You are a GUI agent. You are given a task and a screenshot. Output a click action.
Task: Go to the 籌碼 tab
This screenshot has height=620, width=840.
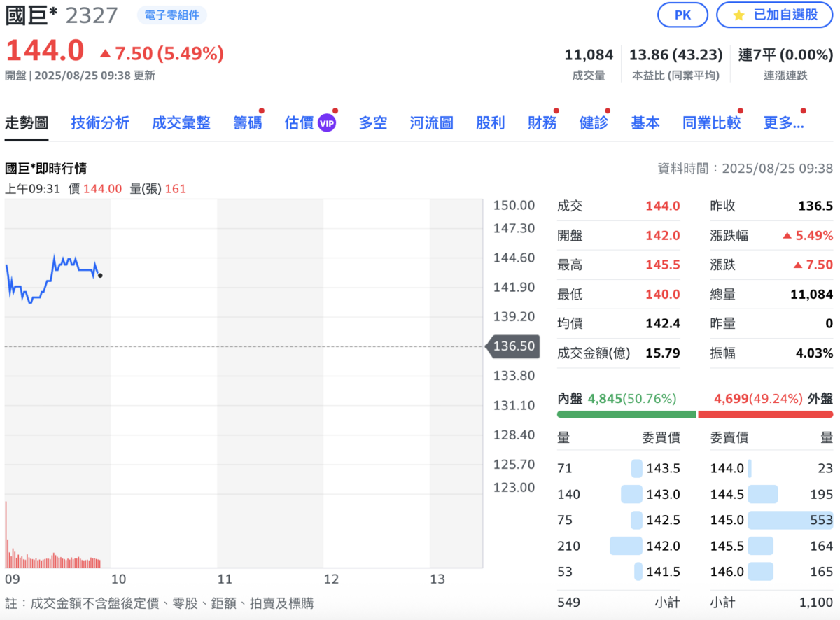pos(248,123)
